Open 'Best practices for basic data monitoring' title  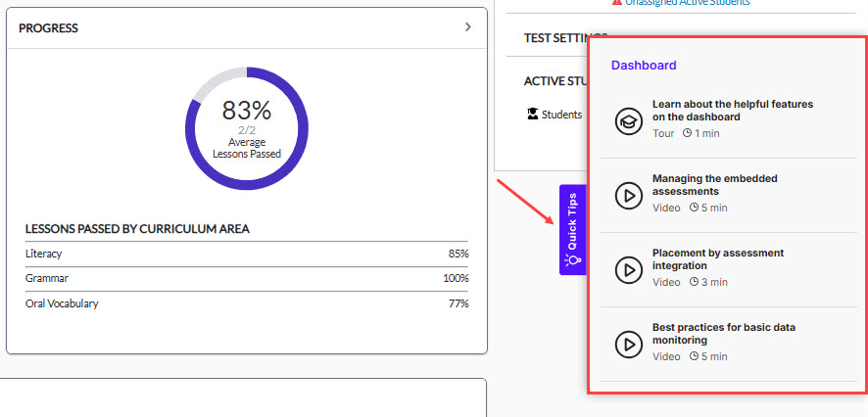[724, 334]
